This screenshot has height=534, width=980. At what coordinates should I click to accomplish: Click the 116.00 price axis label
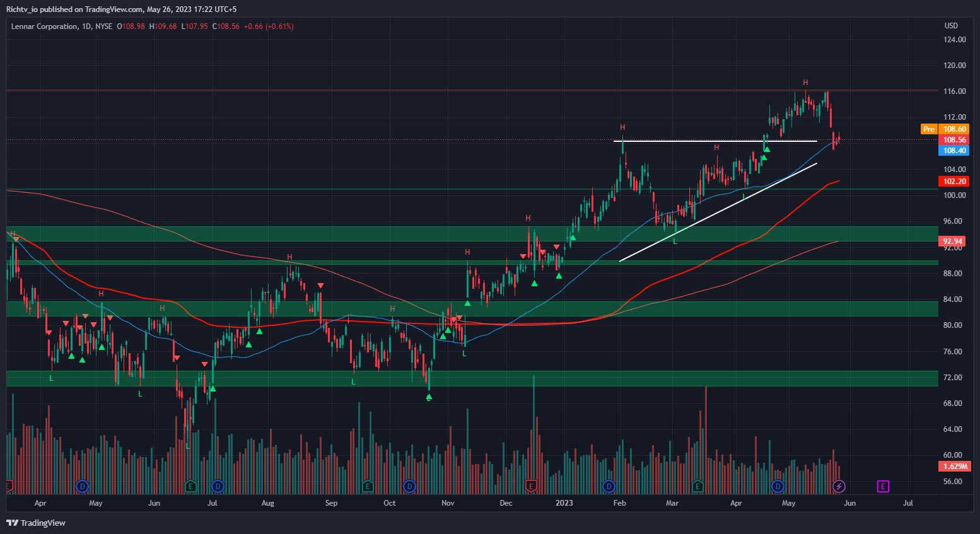point(955,91)
